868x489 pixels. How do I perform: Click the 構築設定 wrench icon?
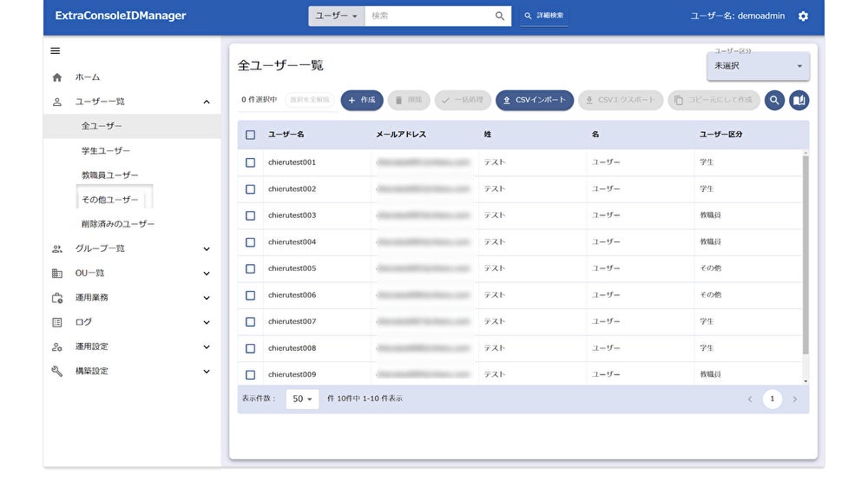click(57, 372)
